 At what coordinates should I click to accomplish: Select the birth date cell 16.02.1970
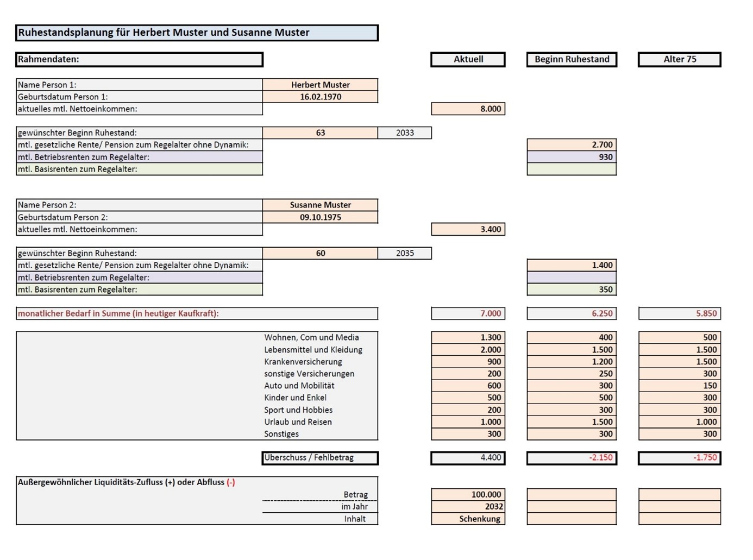click(x=320, y=97)
